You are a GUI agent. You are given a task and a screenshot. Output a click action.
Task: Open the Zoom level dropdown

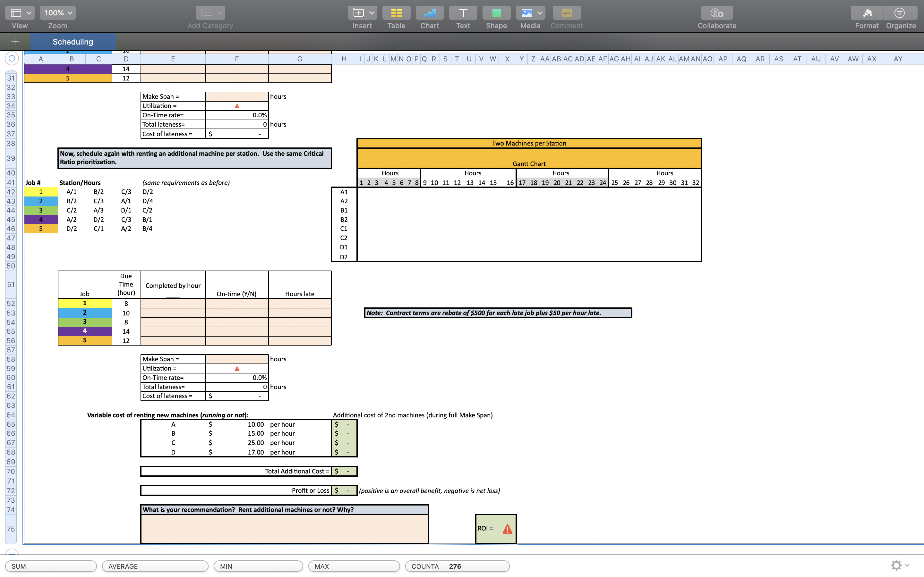[57, 13]
